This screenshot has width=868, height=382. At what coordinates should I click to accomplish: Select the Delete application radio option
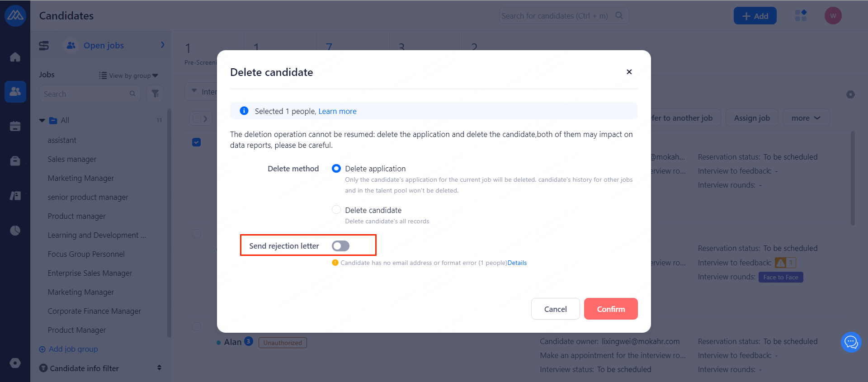[x=336, y=169]
